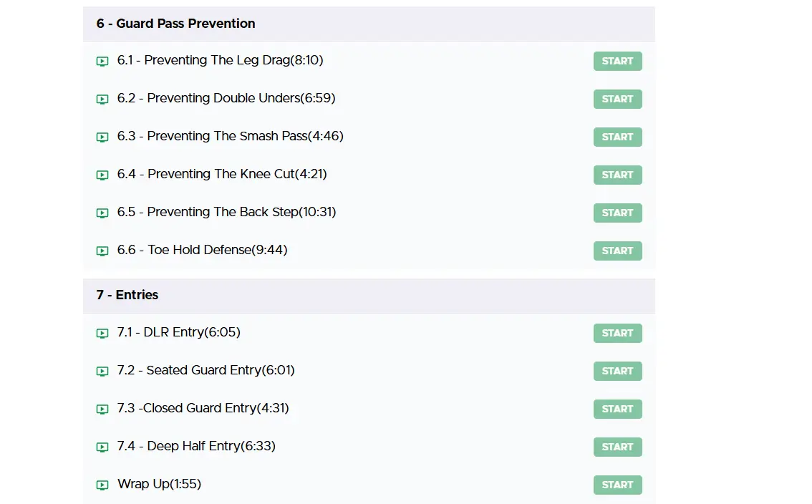This screenshot has height=504, width=812.
Task: Click video icon beside Preventing The Leg Drag
Action: tap(102, 62)
